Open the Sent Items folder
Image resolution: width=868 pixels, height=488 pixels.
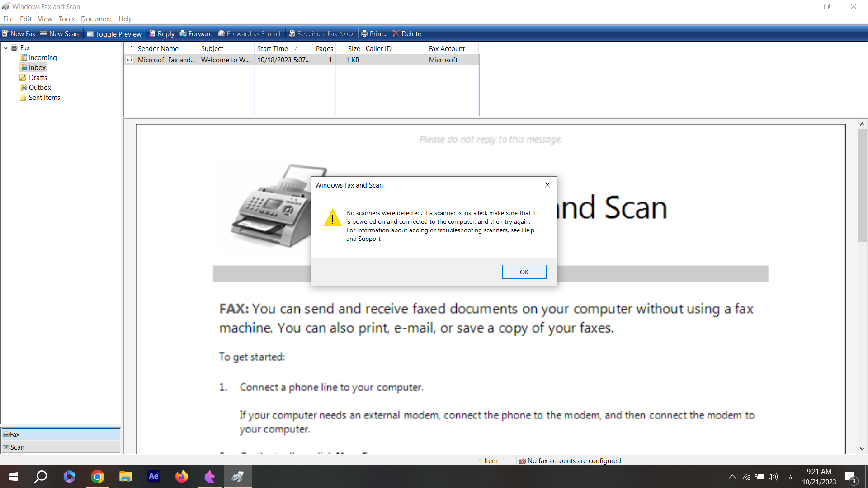[44, 98]
